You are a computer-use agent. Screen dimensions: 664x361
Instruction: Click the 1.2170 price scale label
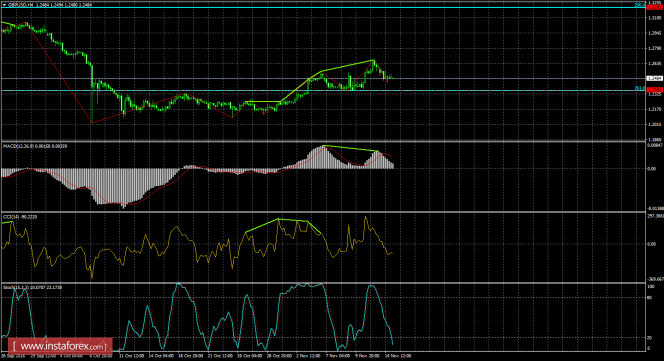(654, 109)
